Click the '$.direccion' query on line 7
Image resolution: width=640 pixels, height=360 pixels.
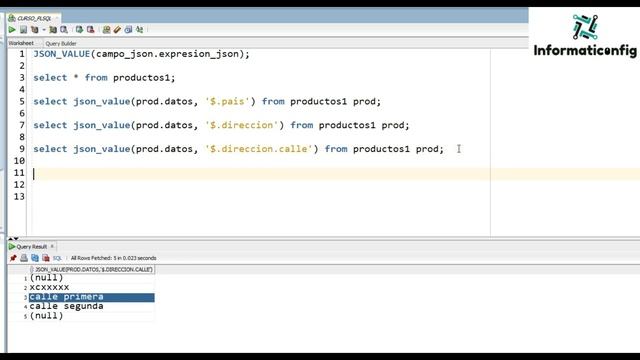221,125
